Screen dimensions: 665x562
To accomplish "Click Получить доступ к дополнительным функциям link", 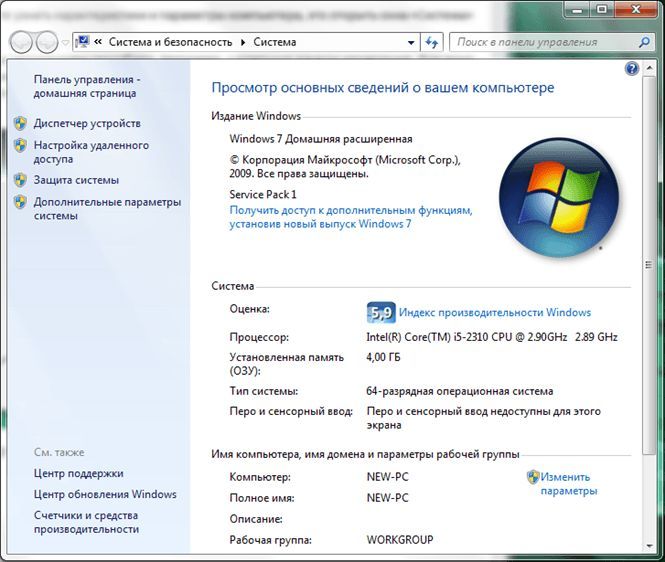I will pyautogui.click(x=351, y=217).
